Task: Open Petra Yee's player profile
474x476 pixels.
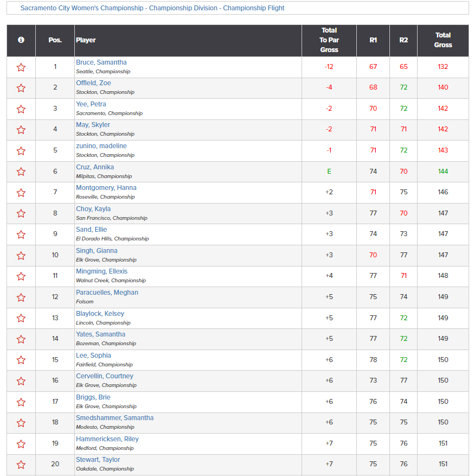Action: point(91,104)
